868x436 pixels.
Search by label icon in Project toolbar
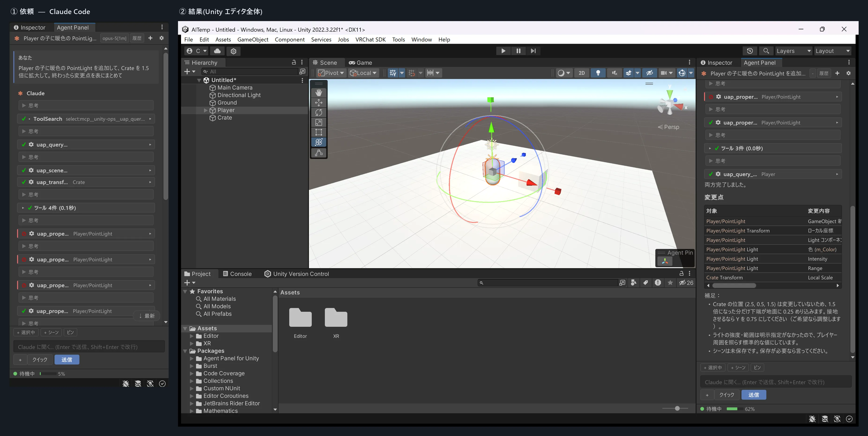click(x=645, y=282)
